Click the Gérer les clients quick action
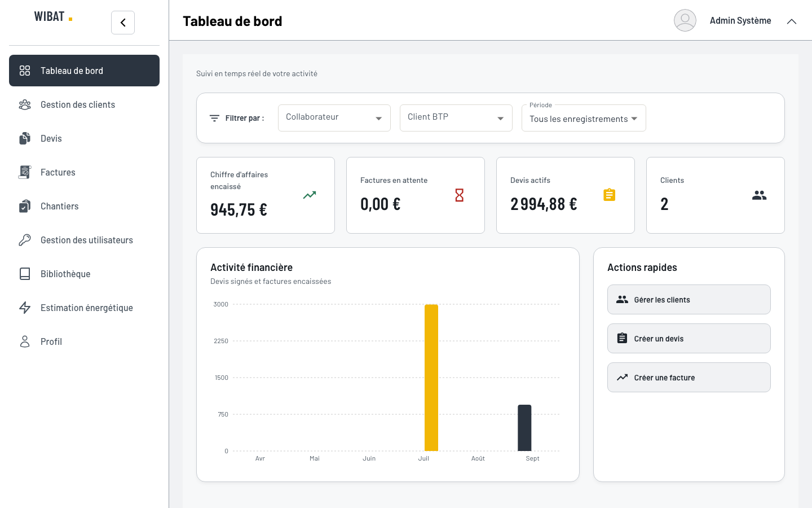 (689, 300)
